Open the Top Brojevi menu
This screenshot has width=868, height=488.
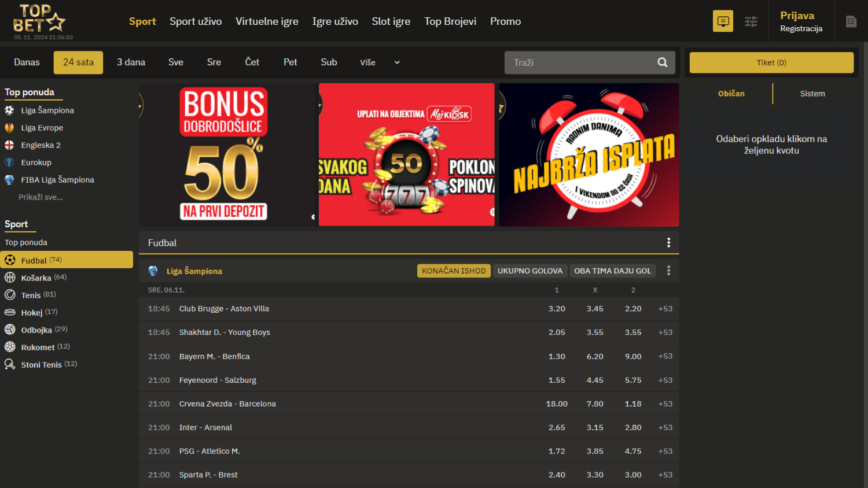[x=450, y=21]
